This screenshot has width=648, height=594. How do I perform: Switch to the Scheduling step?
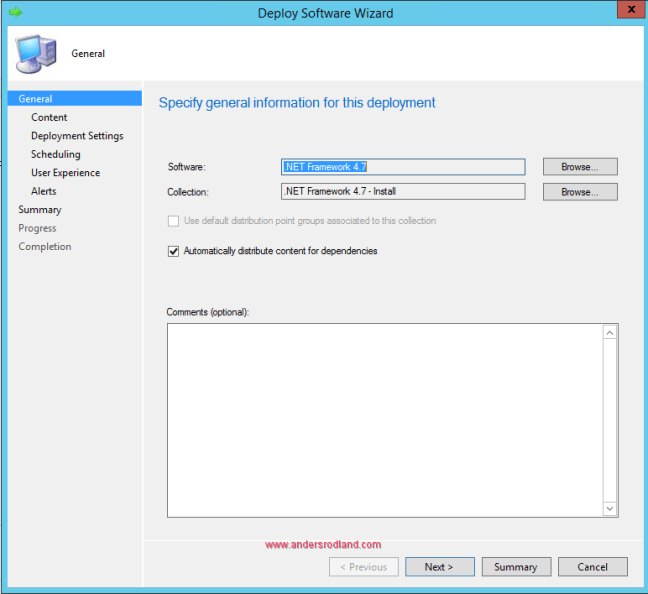tap(56, 154)
